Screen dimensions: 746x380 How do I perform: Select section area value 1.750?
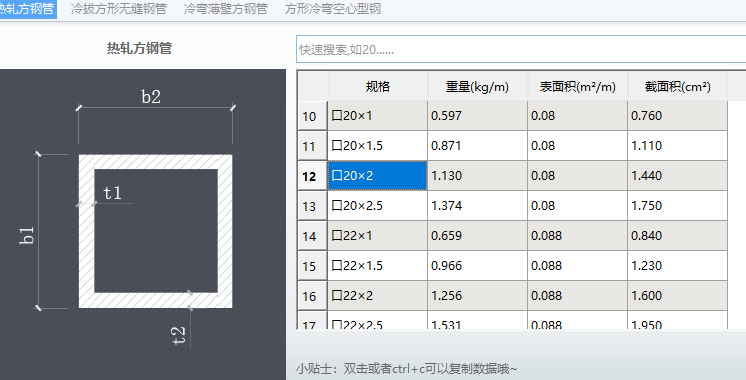[x=677, y=205]
